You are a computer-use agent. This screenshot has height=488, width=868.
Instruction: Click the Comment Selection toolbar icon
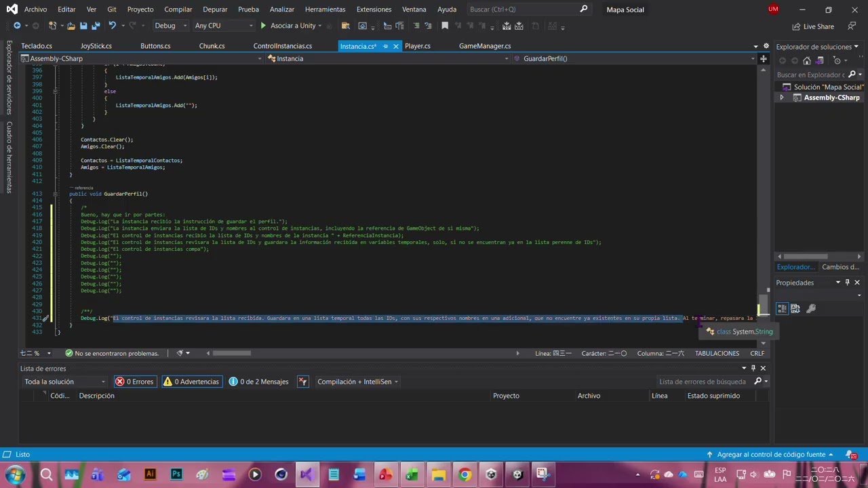(416, 26)
